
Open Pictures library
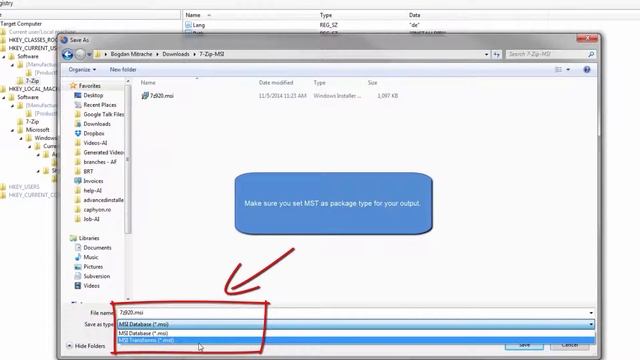(x=93, y=267)
